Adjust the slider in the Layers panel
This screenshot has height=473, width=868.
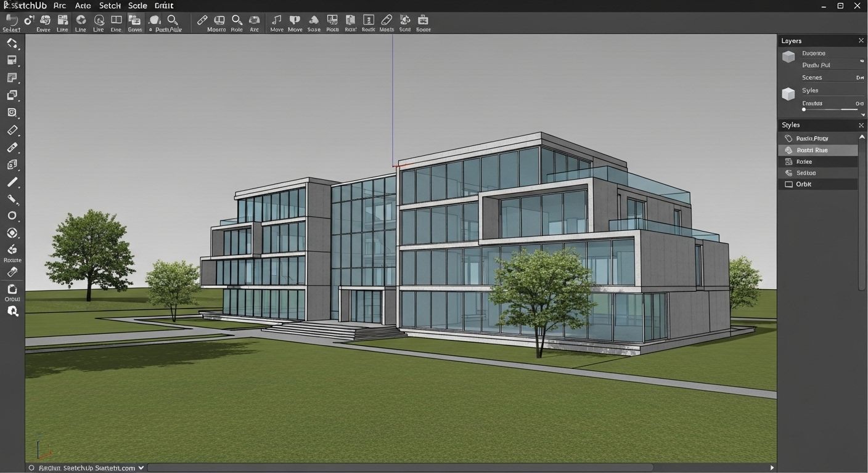click(x=804, y=109)
